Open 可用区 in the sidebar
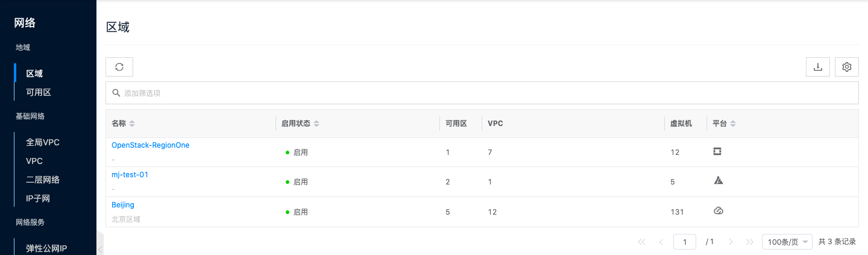The height and width of the screenshot is (255, 868). point(39,92)
